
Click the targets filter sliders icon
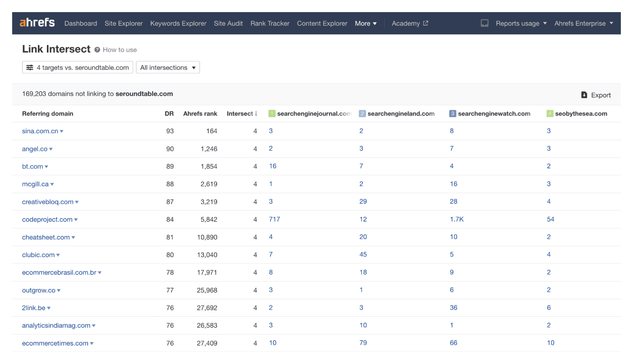point(29,67)
